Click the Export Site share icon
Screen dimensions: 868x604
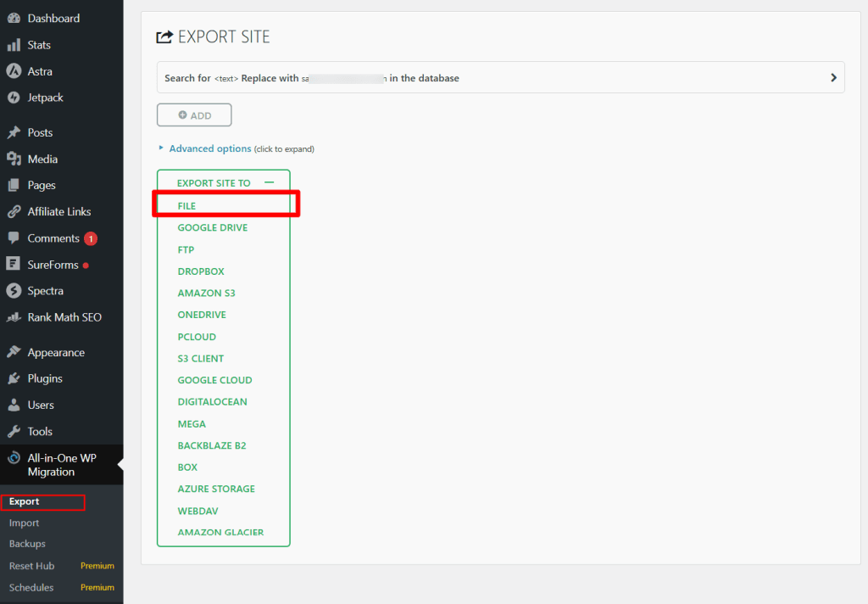point(161,36)
